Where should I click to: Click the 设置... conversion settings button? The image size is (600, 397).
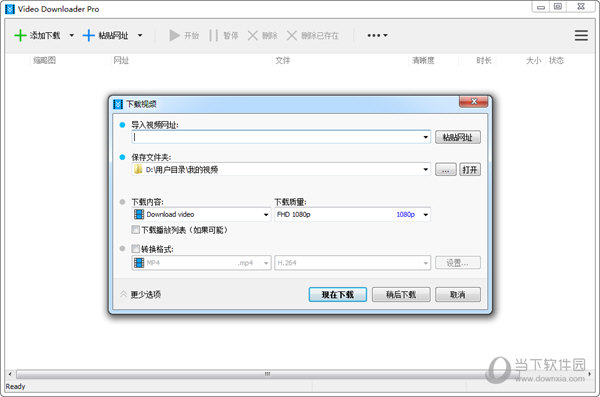[x=458, y=263]
